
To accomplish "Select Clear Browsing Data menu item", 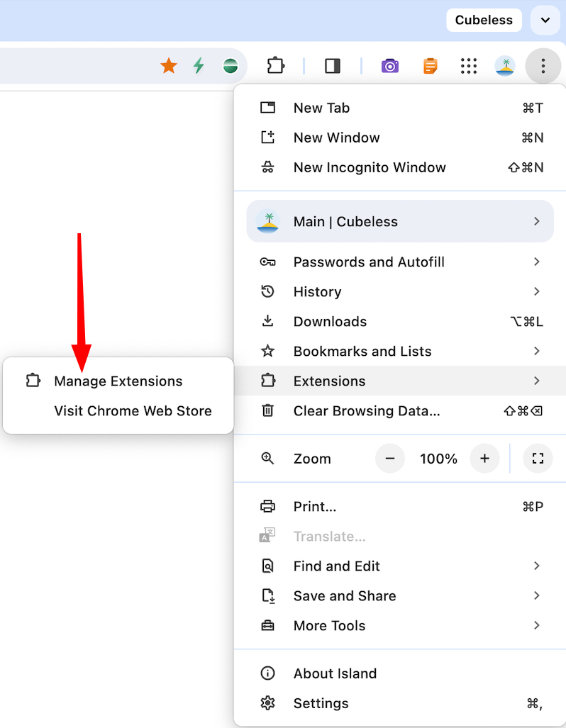I will click(399, 410).
